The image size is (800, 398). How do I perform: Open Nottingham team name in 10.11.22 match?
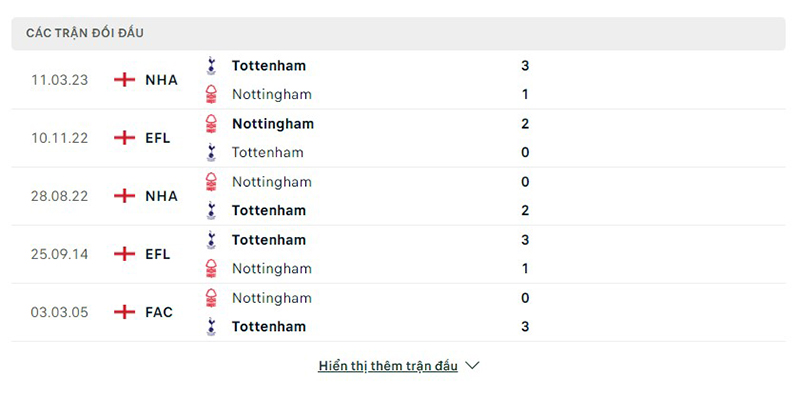(x=273, y=124)
